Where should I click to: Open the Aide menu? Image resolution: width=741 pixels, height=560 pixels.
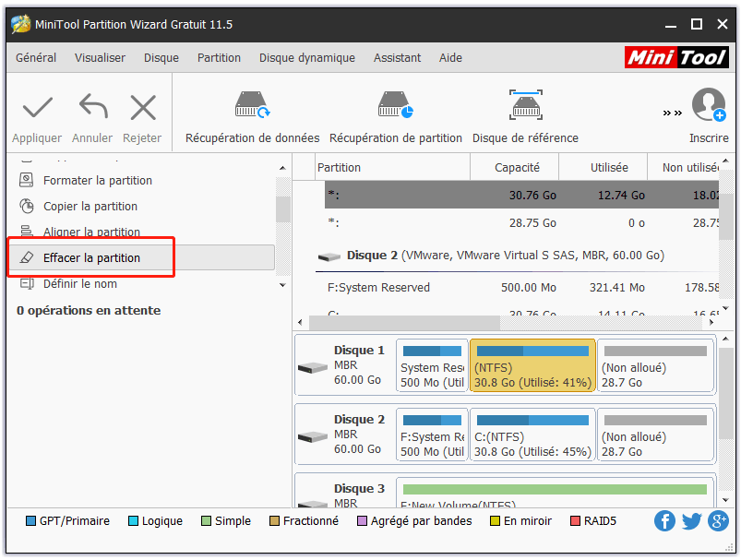(450, 57)
